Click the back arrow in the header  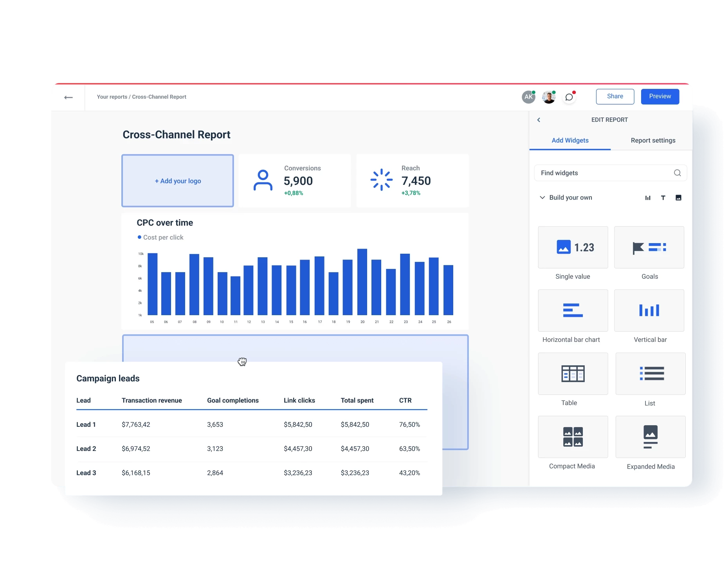tap(68, 97)
